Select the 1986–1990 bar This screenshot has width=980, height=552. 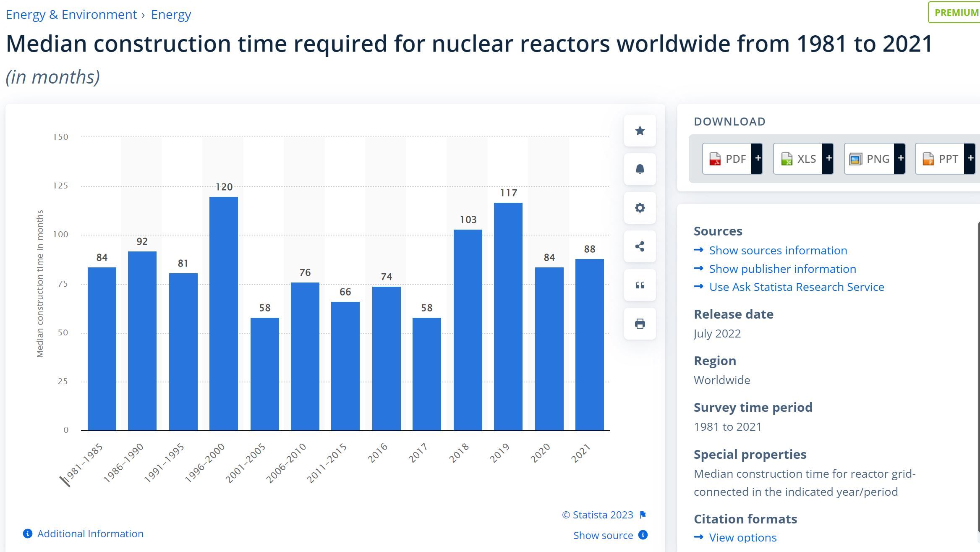(142, 341)
